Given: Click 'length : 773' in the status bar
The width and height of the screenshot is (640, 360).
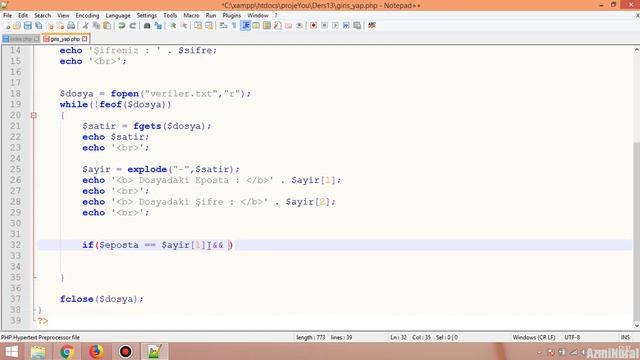Looking at the screenshot, I should [311, 338].
